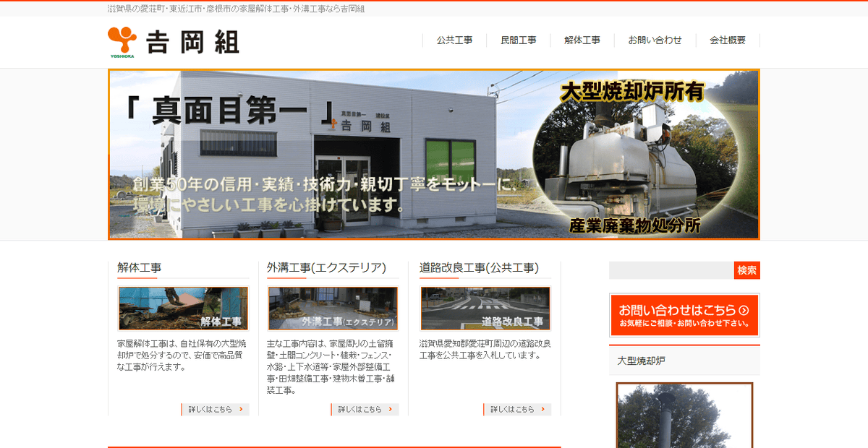Open the exterior work photo thumbnail
Image resolution: width=868 pixels, height=448 pixels.
coord(333,308)
